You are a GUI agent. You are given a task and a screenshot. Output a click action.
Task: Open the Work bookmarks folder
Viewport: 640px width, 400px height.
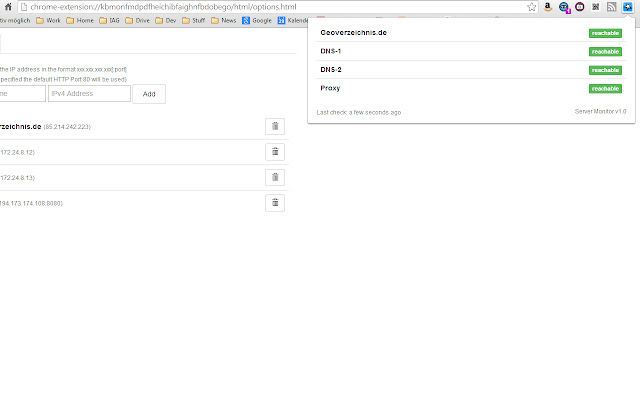[48, 20]
